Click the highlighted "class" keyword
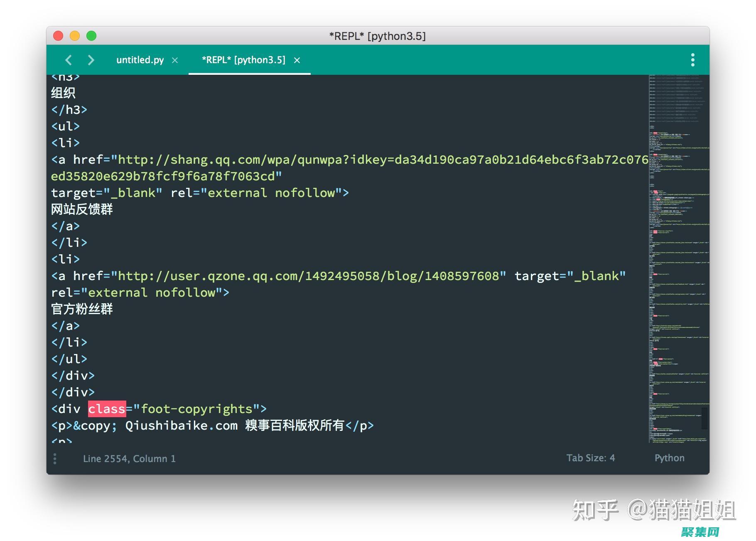This screenshot has height=541, width=756. (107, 409)
